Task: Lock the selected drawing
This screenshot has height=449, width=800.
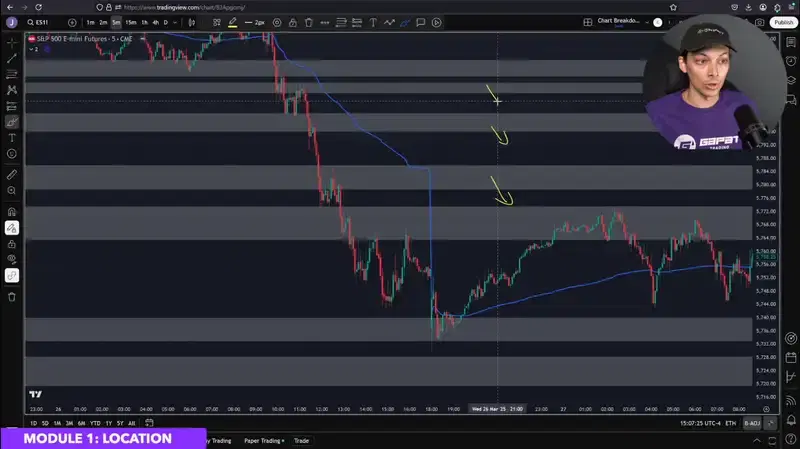Action: click(293, 22)
